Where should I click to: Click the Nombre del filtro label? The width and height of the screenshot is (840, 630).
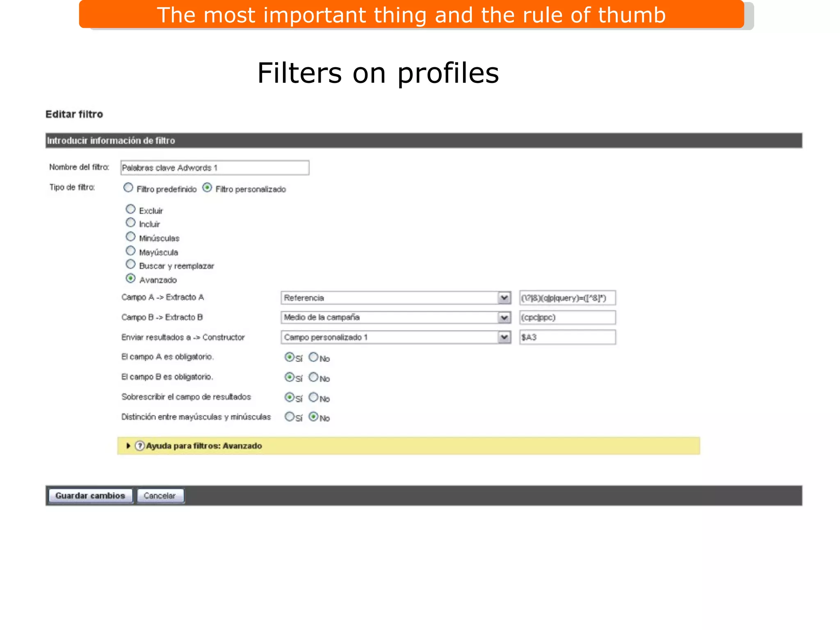click(79, 167)
